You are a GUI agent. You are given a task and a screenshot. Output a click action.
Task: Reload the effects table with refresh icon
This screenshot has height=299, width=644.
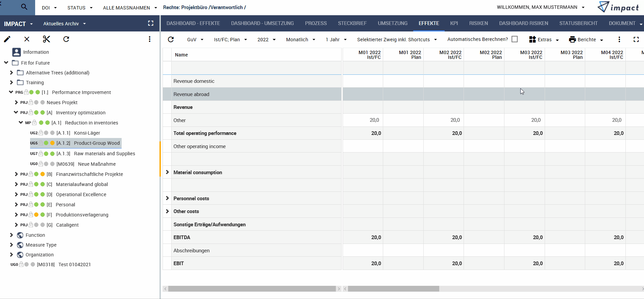pos(171,40)
